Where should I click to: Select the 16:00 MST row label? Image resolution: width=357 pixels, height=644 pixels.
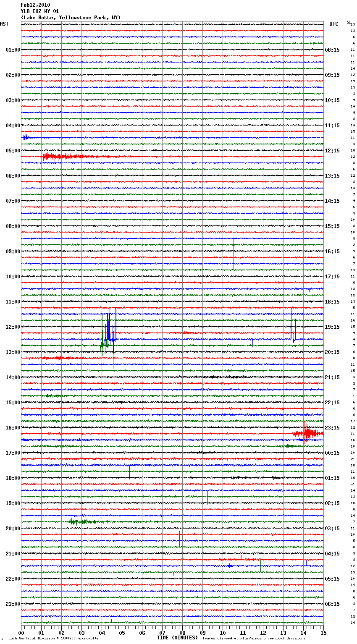pyautogui.click(x=13, y=428)
